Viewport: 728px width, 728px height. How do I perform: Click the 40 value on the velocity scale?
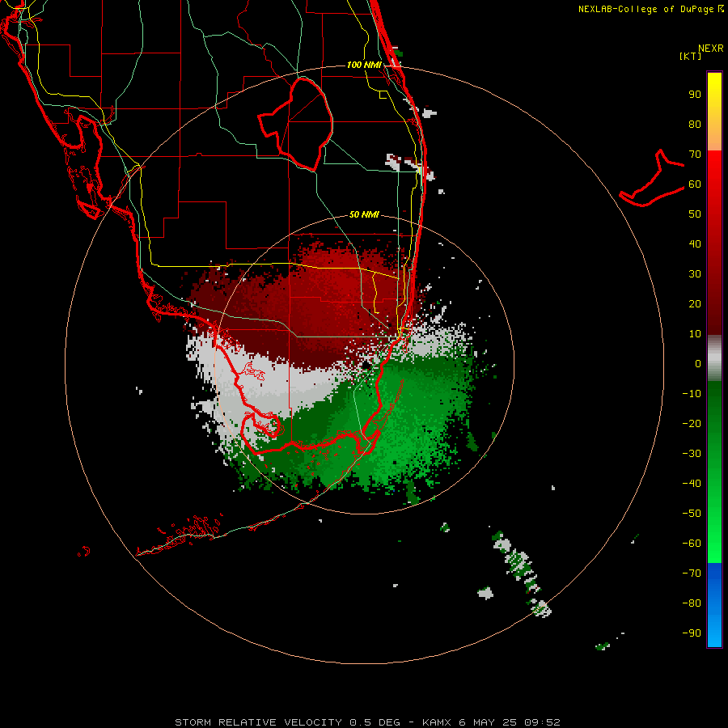pyautogui.click(x=695, y=244)
